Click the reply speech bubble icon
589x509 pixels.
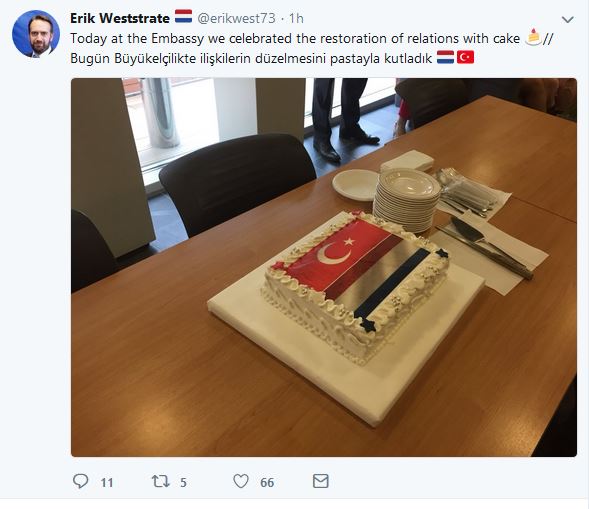point(80,481)
